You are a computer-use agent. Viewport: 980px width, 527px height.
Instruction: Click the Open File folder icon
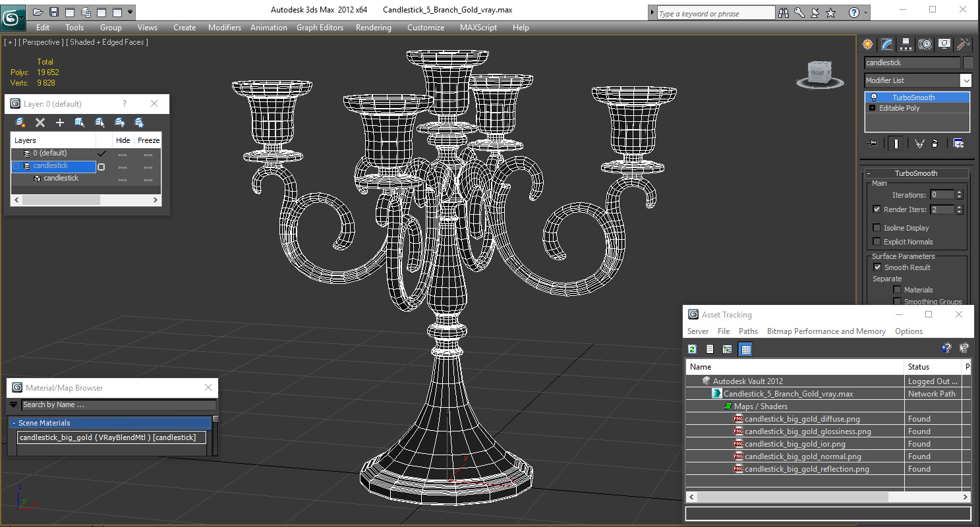38,12
